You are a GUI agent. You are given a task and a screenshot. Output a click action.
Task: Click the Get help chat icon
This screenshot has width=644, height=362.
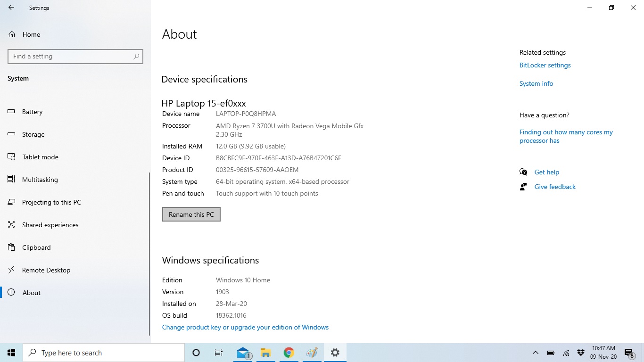tap(523, 172)
